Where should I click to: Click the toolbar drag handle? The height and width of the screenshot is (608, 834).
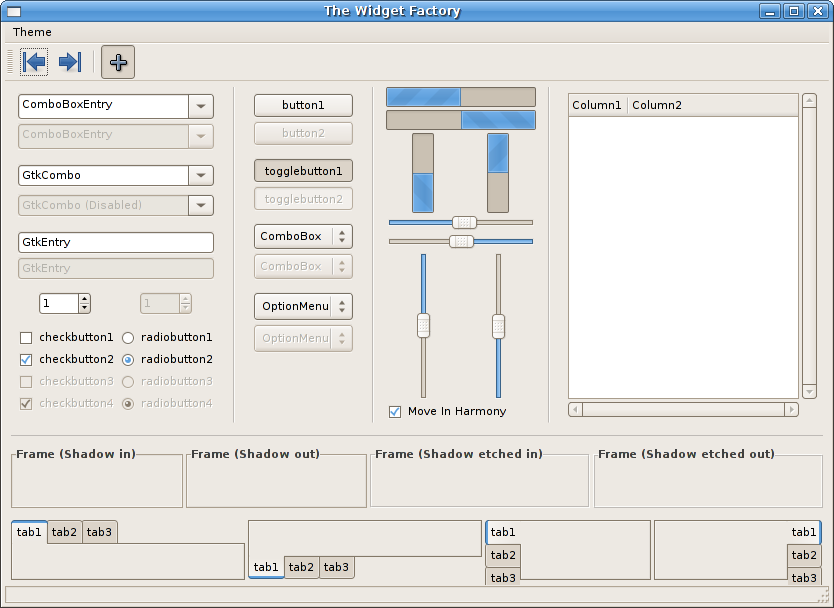tap(10, 62)
